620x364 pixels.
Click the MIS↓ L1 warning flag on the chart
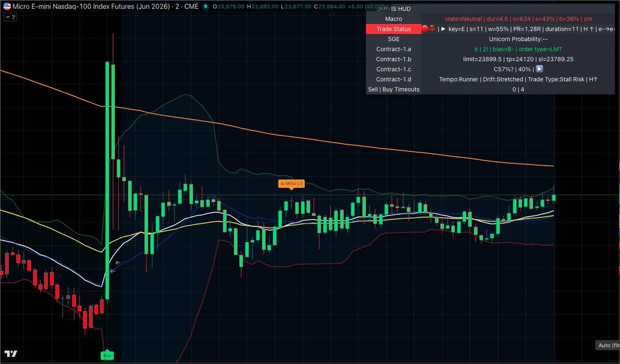291,183
